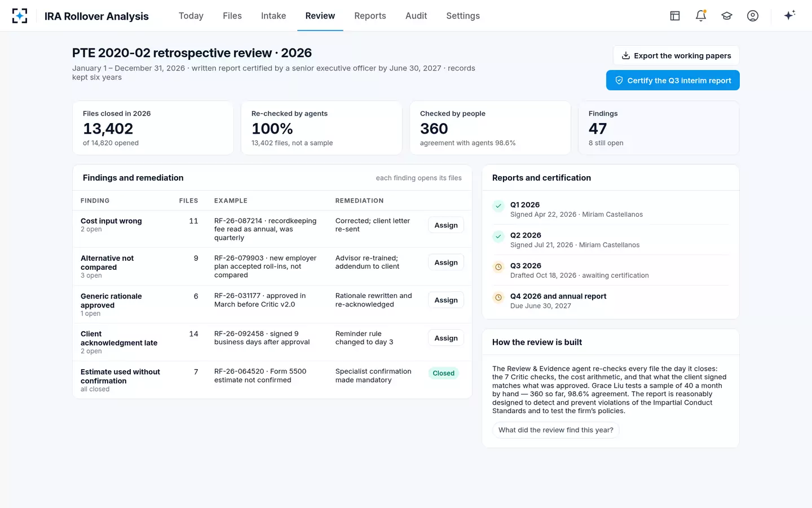Click the Re-checked by agents 100% card

321,128
